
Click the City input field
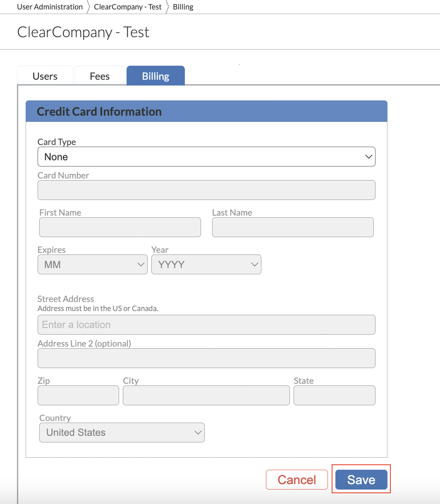(206, 395)
